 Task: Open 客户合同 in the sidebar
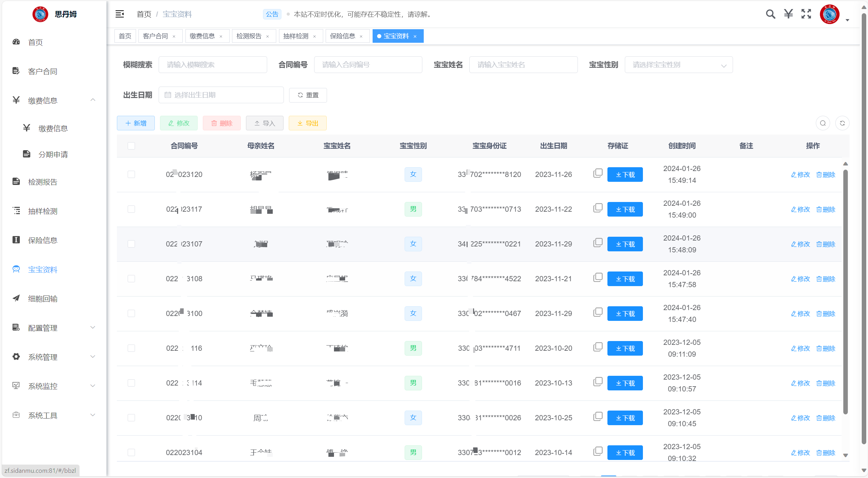(42, 71)
